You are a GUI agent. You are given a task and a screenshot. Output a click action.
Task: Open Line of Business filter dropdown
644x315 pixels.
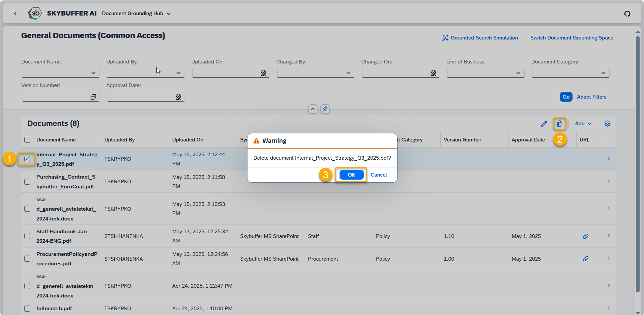click(518, 73)
